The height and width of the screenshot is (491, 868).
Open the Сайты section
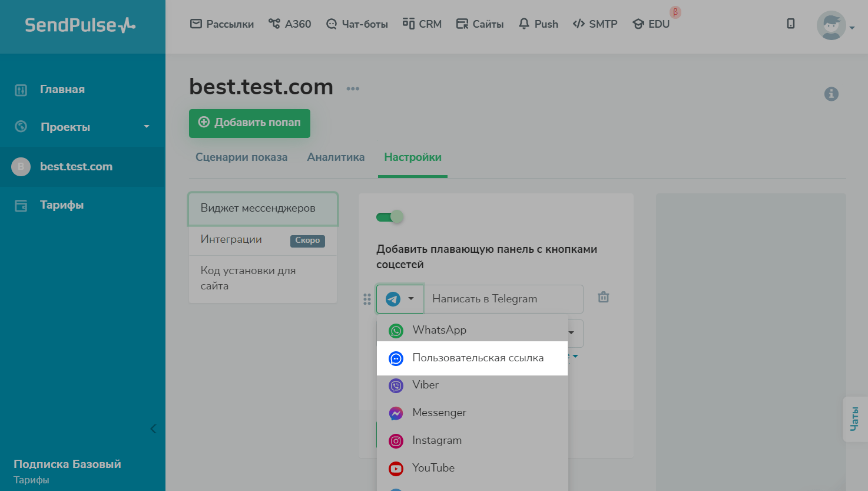[480, 24]
